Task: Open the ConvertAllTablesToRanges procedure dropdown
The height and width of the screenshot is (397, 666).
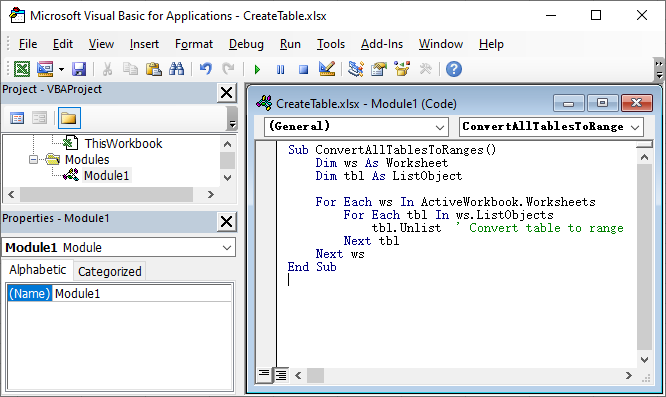Action: pos(635,127)
